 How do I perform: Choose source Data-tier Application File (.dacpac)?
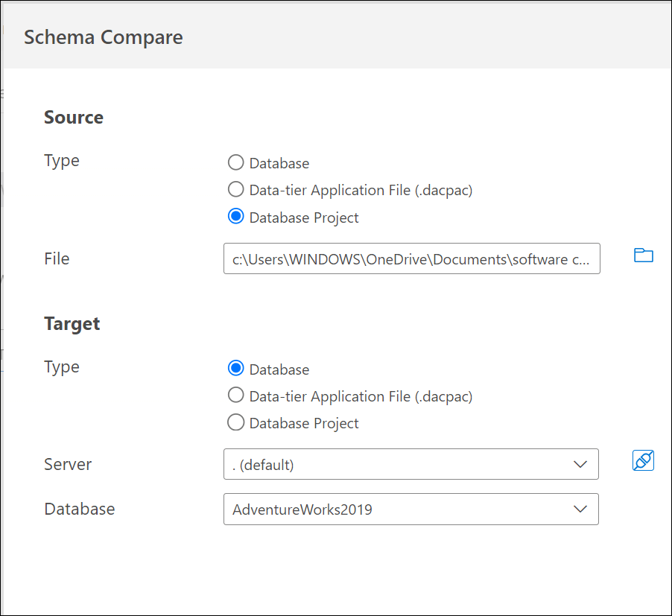pos(236,190)
